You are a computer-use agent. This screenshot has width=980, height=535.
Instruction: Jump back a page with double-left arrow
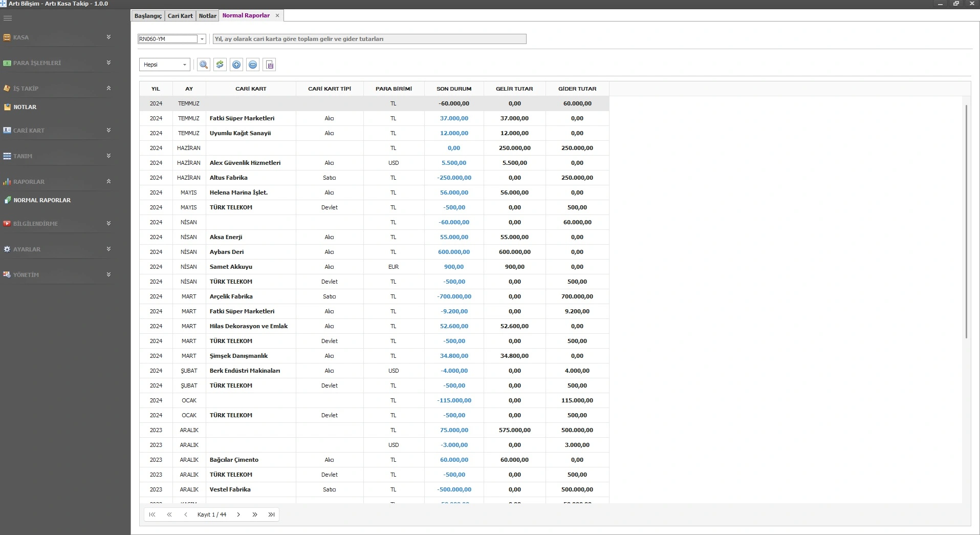(x=169, y=515)
